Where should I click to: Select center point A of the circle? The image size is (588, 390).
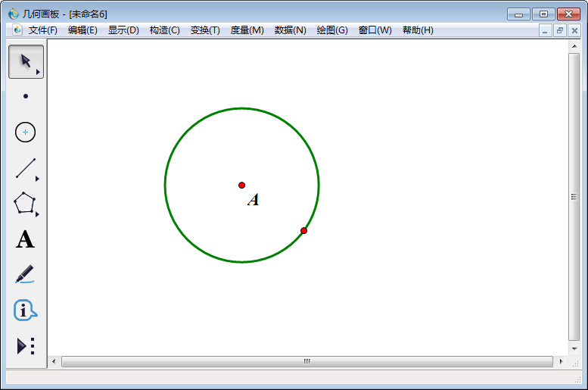click(242, 185)
